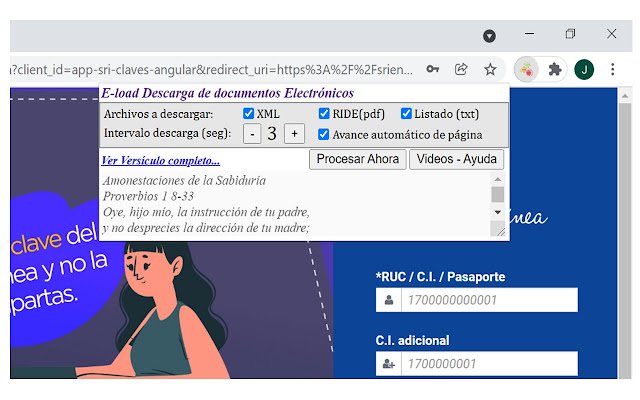Click the user icon beside RUC field
Screen dimensions: 640x400
click(389, 300)
